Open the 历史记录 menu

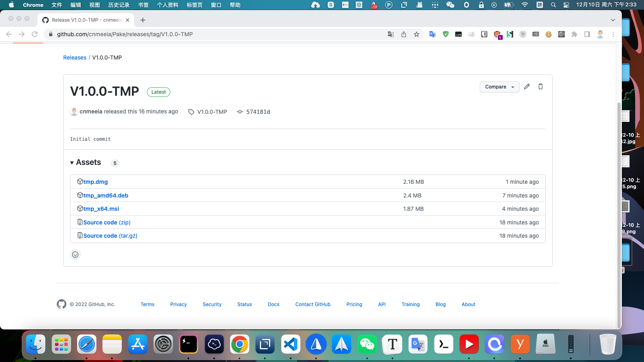(x=119, y=5)
